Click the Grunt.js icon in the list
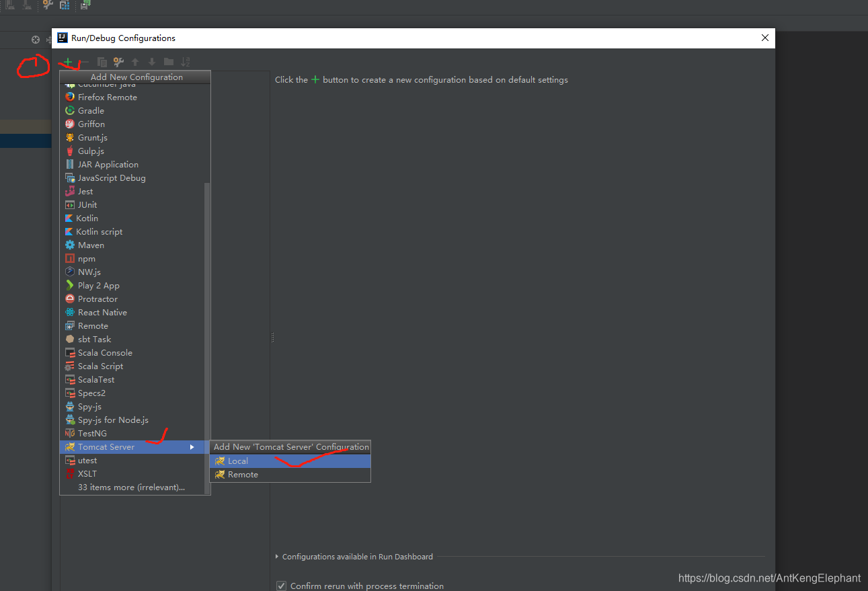 (70, 137)
